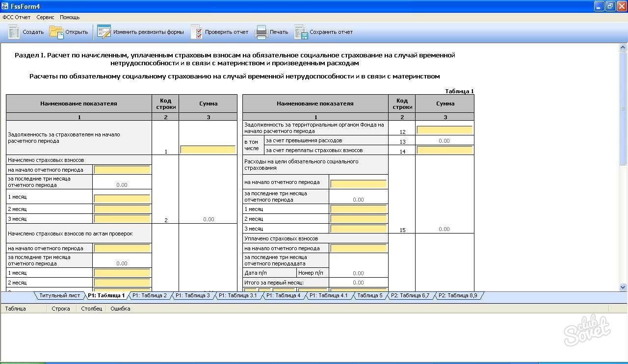The image size is (628, 364).
Task: Open a report with the Открыть folder icon
Action: click(56, 32)
